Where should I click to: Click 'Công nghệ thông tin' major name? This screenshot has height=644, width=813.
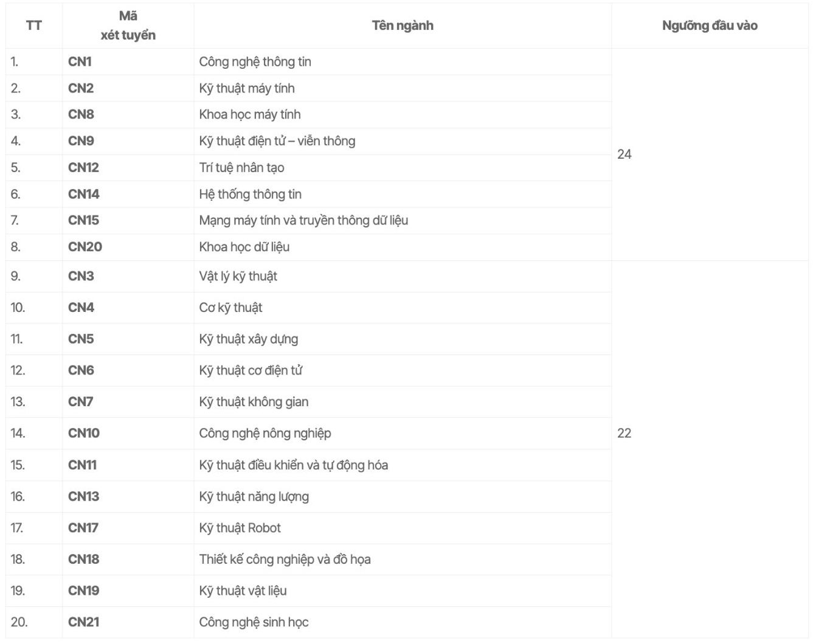click(x=255, y=61)
